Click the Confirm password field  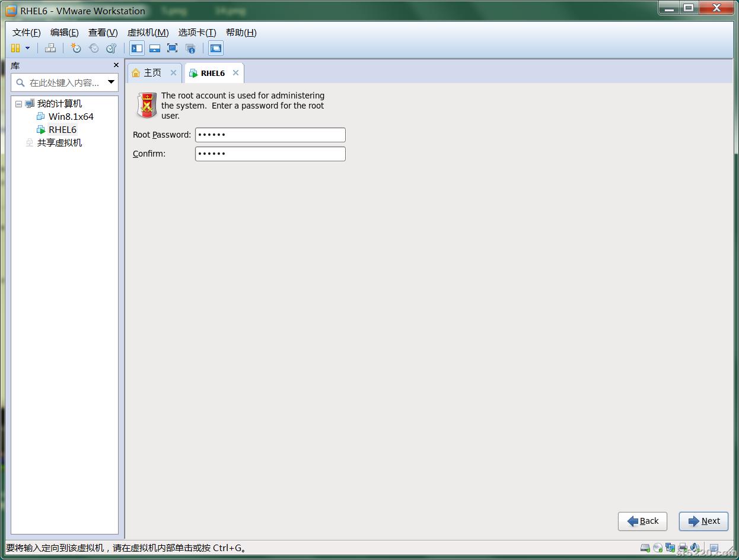tap(270, 154)
